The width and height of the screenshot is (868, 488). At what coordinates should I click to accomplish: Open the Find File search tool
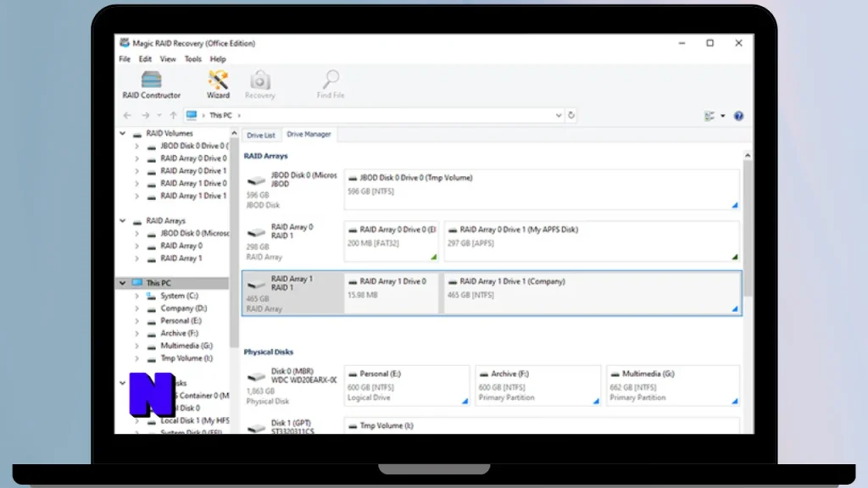331,85
